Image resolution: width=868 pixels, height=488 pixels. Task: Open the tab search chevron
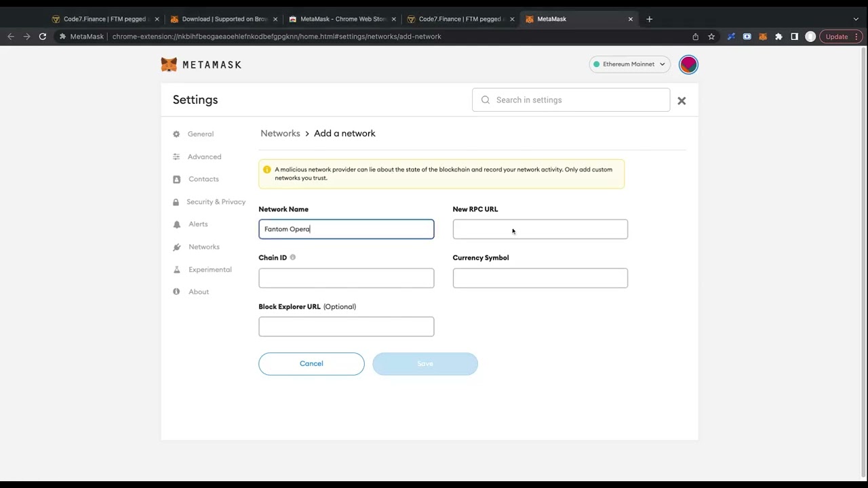(856, 19)
